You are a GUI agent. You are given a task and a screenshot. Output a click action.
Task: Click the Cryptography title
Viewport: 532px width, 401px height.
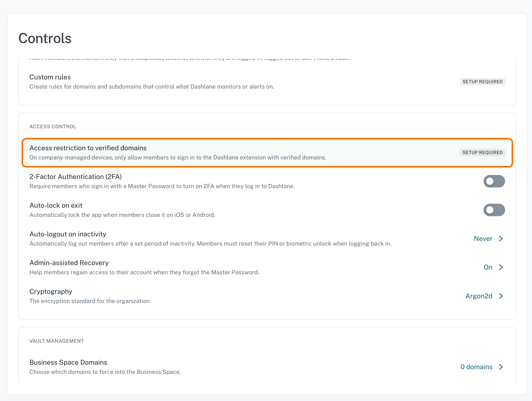51,292
